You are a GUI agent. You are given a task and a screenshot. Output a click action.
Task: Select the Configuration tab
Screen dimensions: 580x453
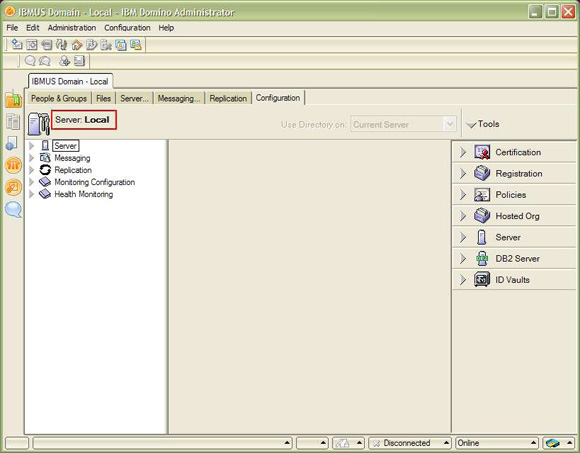(x=278, y=98)
